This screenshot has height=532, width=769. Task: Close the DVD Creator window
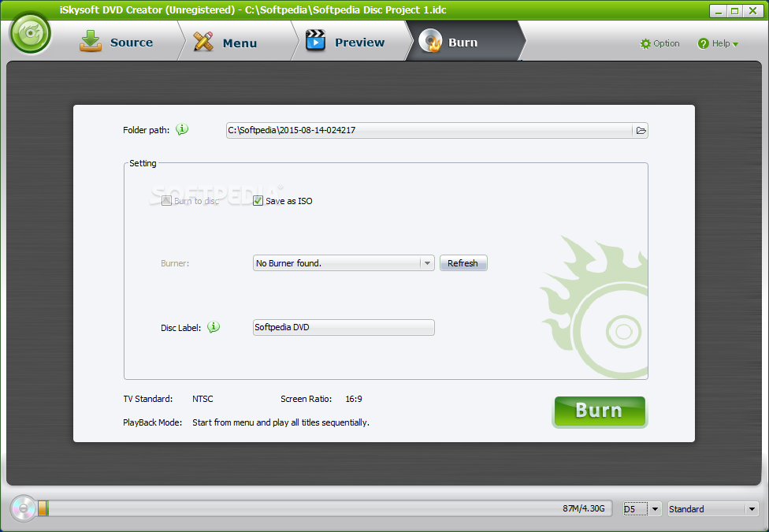[x=752, y=11]
